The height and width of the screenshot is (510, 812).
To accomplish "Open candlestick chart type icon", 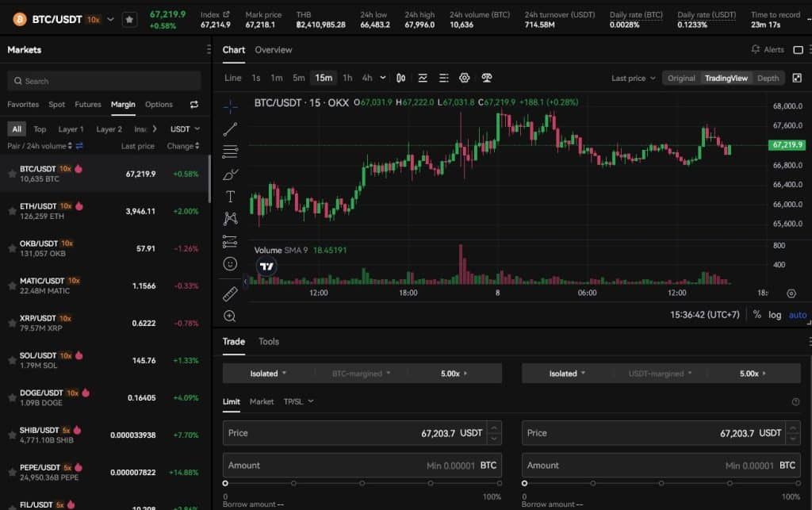I will click(x=400, y=78).
